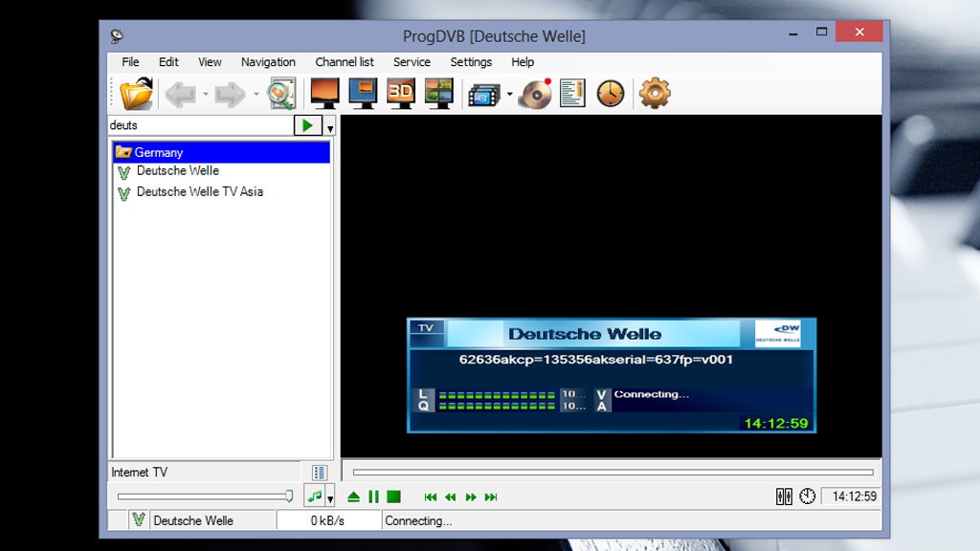Click the mosaic multi-picture view icon
The height and width of the screenshot is (551, 980).
click(x=439, y=93)
